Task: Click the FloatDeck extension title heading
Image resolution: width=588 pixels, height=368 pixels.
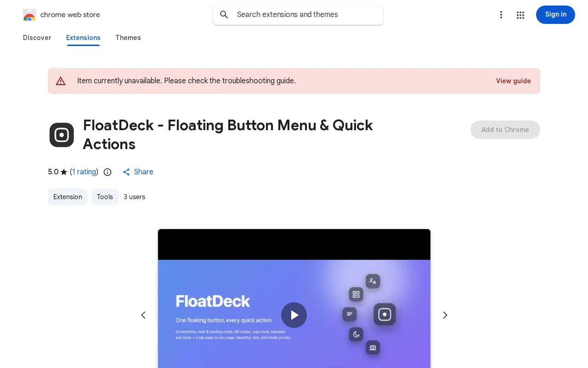Action: point(228,135)
